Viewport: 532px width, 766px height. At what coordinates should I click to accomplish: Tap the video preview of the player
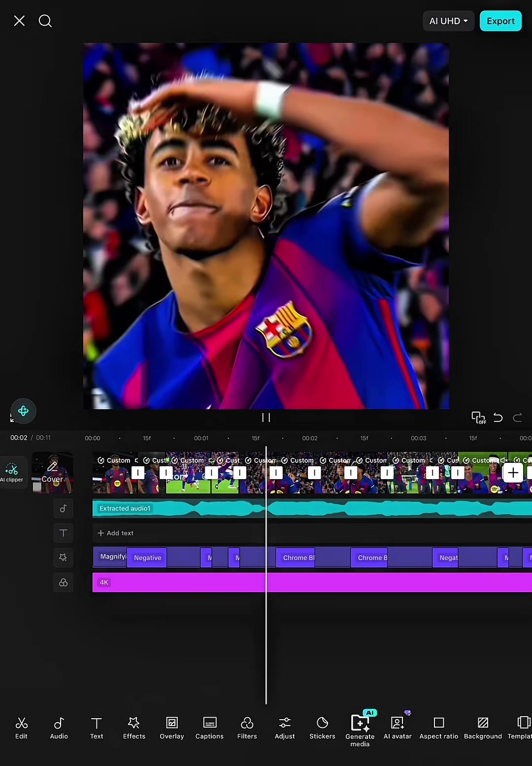click(x=266, y=226)
